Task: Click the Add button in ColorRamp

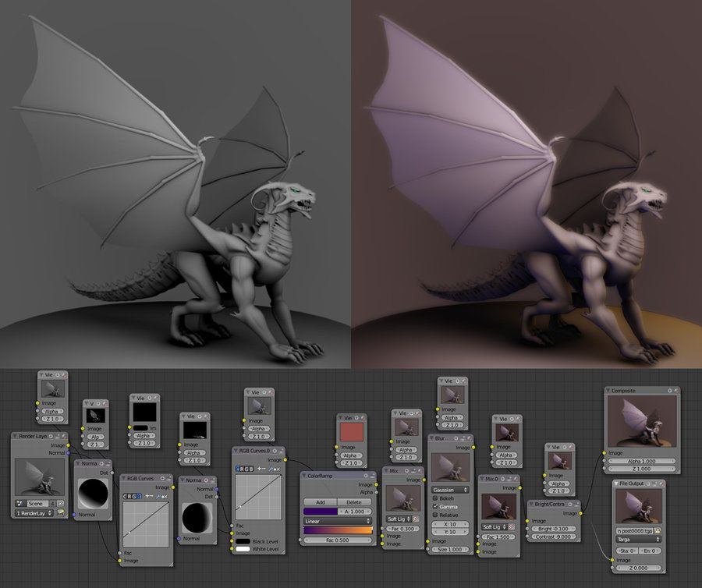Action: click(x=319, y=502)
